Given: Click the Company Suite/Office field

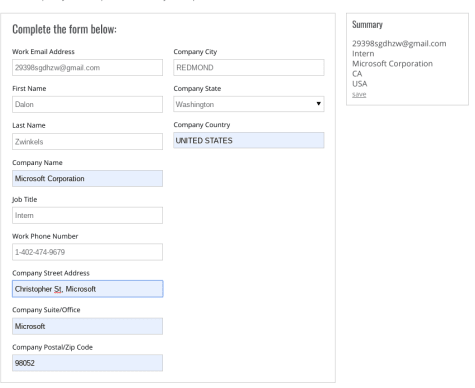Looking at the screenshot, I should click(x=87, y=326).
